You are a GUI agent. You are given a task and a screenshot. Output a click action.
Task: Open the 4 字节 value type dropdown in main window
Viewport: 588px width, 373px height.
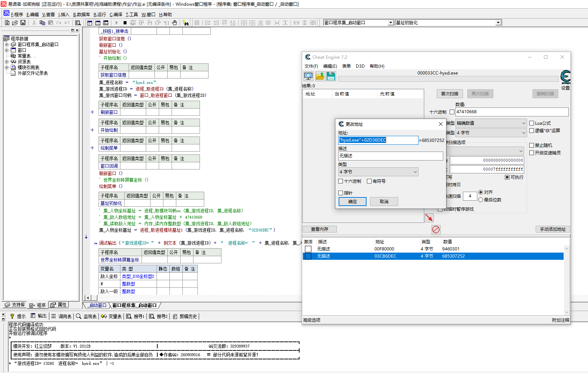491,133
